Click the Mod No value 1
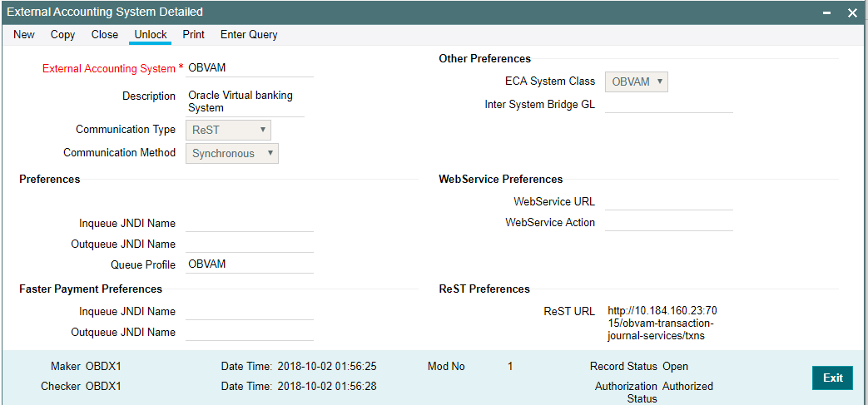 tap(510, 366)
